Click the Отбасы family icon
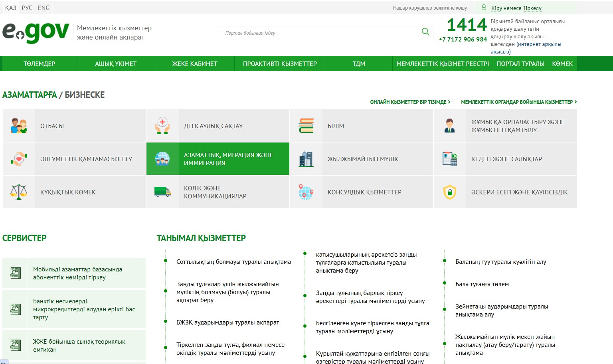Image resolution: width=613 pixels, height=364 pixels. click(x=19, y=126)
